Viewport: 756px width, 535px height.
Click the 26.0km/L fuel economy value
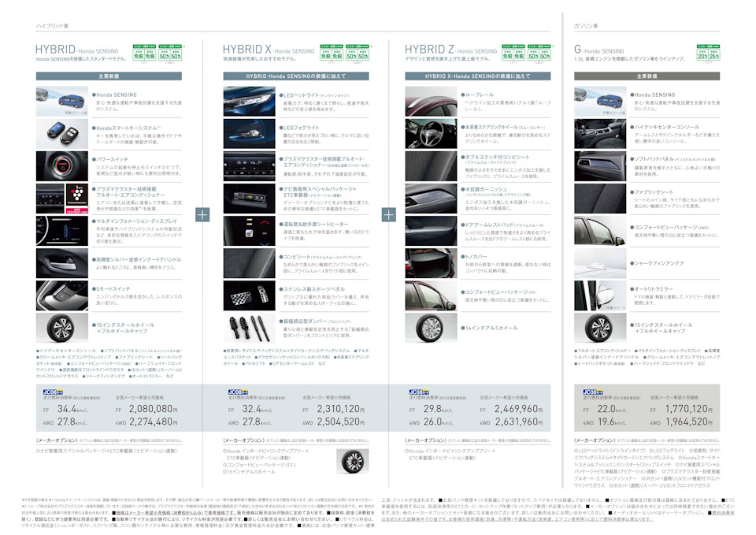439,422
